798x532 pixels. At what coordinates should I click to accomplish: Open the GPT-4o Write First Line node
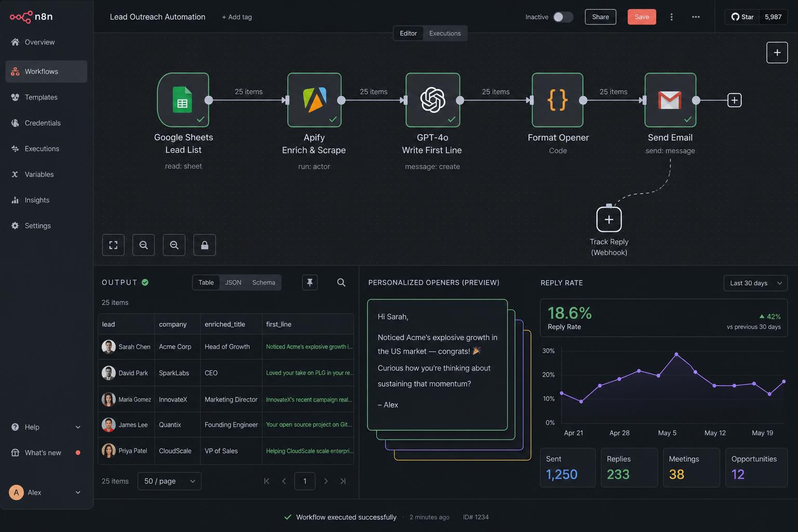click(x=433, y=100)
